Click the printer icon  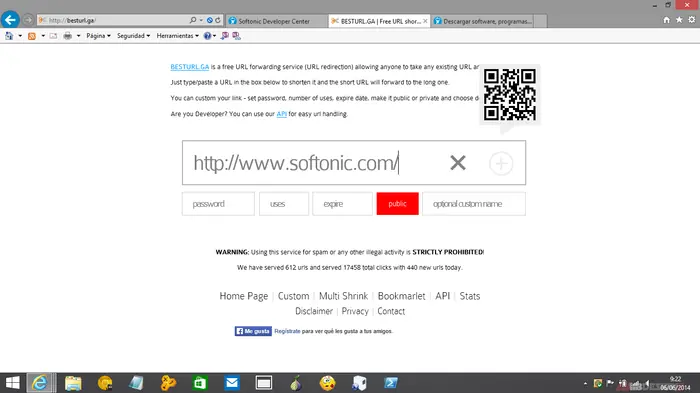(67, 36)
